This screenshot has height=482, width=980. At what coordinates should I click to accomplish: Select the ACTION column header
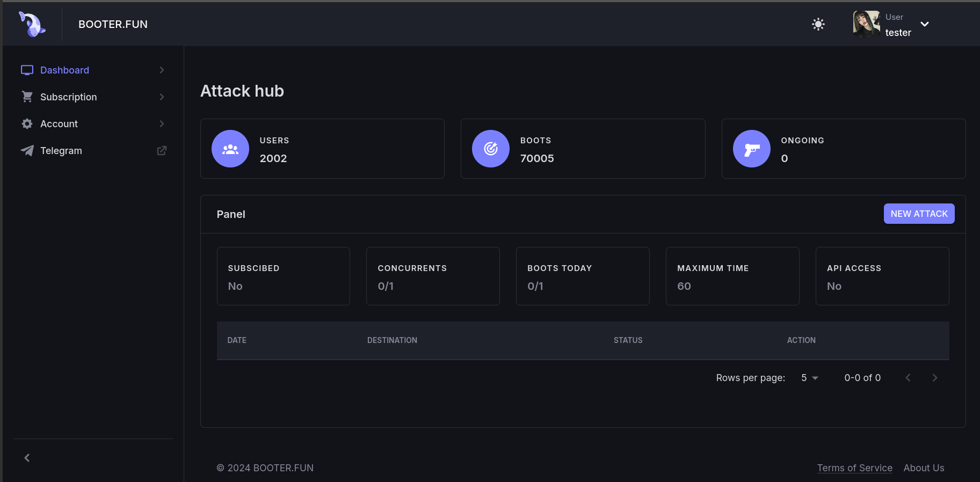point(801,340)
